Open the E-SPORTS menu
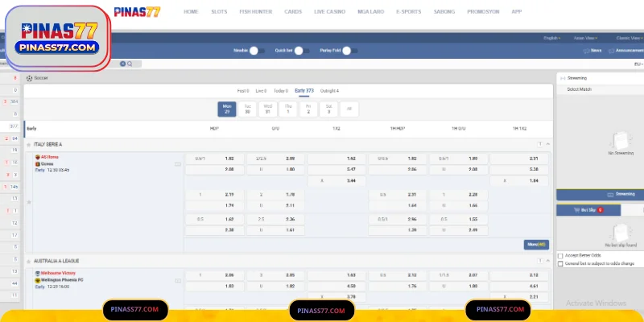This screenshot has height=322, width=644. 409,12
